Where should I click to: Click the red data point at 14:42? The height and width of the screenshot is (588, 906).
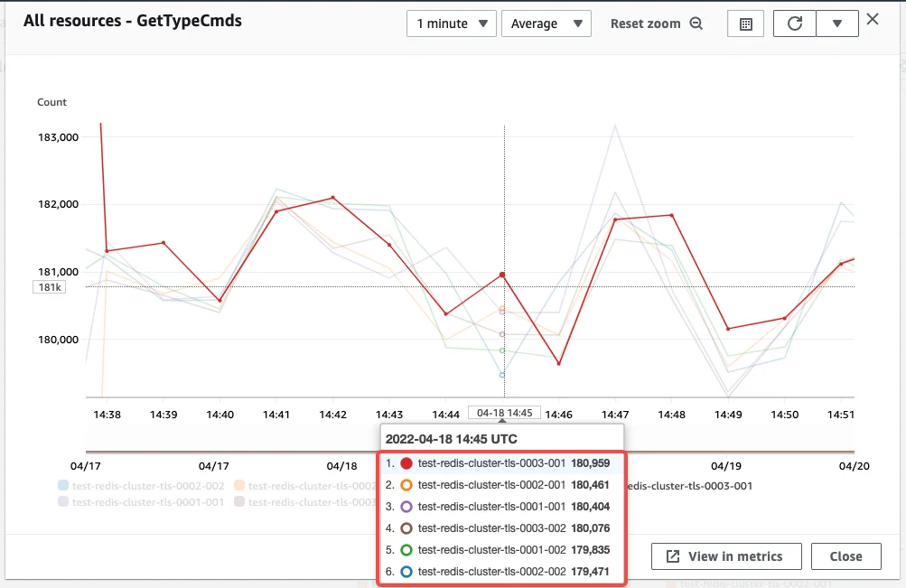pos(332,198)
